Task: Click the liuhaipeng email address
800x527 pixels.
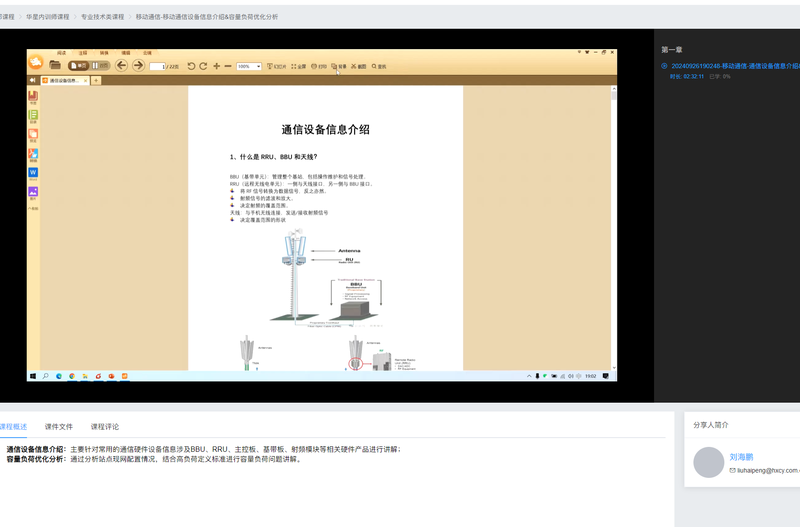Action: [768, 470]
